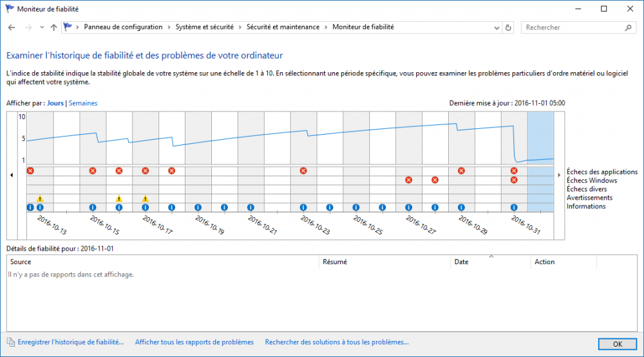Switch the view to Semaines

[x=83, y=103]
